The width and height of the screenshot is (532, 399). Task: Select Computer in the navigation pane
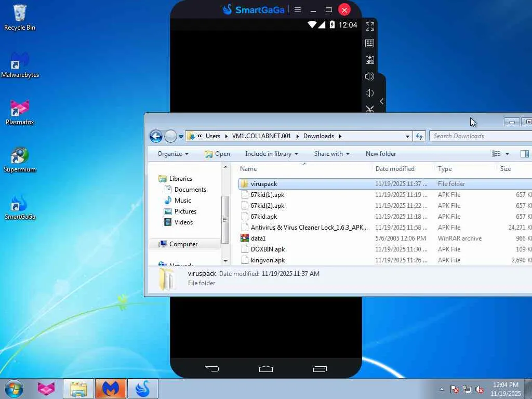(x=184, y=244)
